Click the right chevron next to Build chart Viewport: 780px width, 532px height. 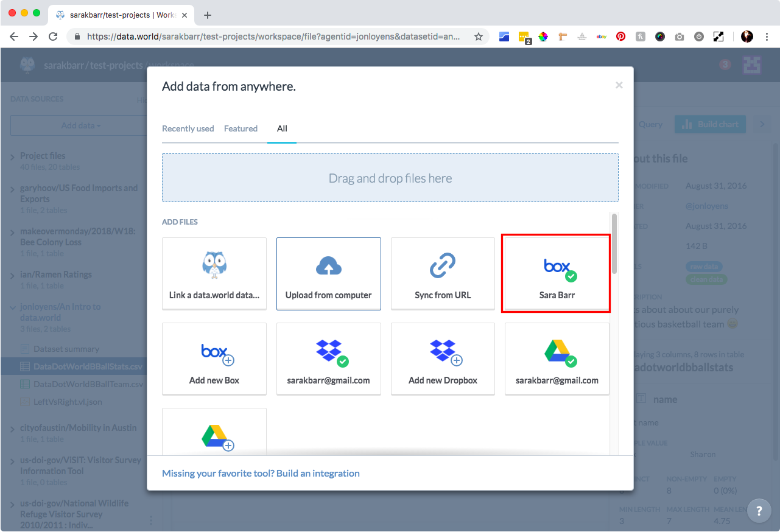(x=761, y=124)
